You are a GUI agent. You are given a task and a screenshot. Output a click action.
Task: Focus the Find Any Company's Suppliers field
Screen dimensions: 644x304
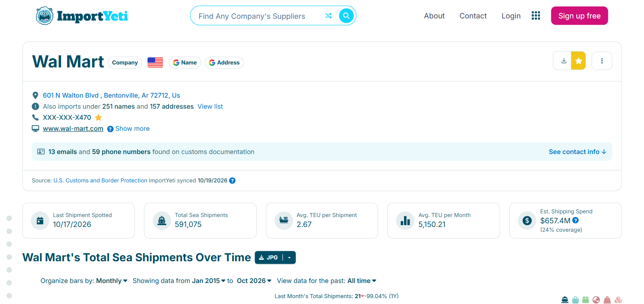point(258,16)
